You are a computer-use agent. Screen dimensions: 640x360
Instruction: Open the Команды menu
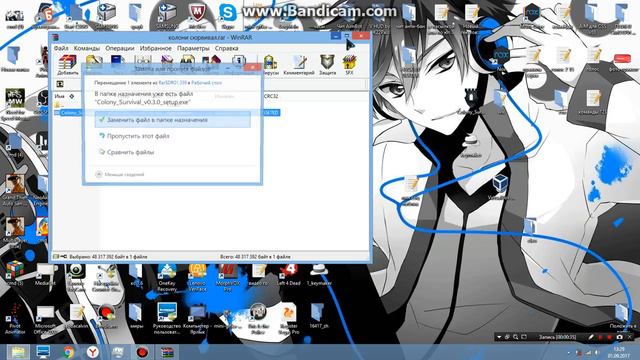pos(87,48)
